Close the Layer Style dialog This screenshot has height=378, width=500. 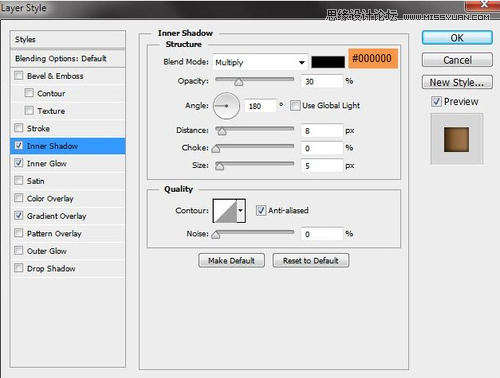point(483,4)
